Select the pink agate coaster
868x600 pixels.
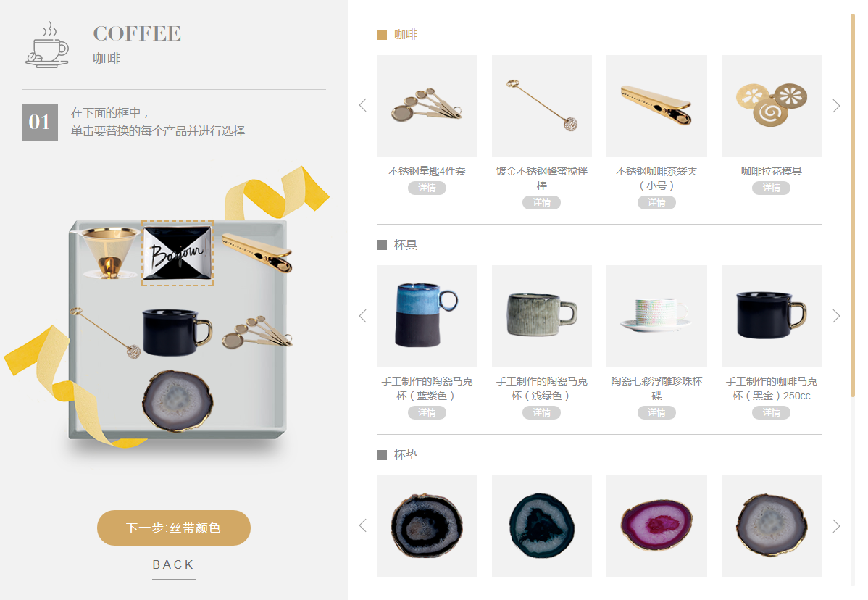[x=656, y=526]
